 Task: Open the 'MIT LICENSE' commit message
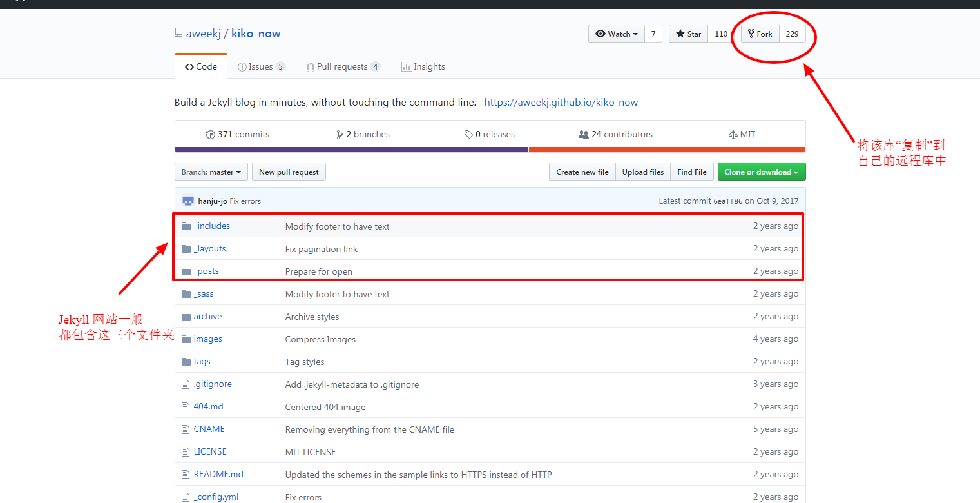(311, 452)
